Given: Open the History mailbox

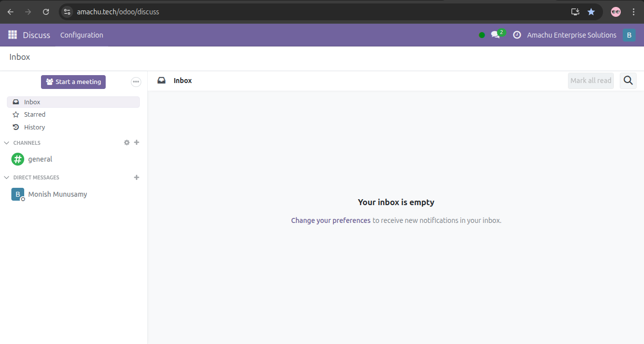Looking at the screenshot, I should [x=34, y=127].
